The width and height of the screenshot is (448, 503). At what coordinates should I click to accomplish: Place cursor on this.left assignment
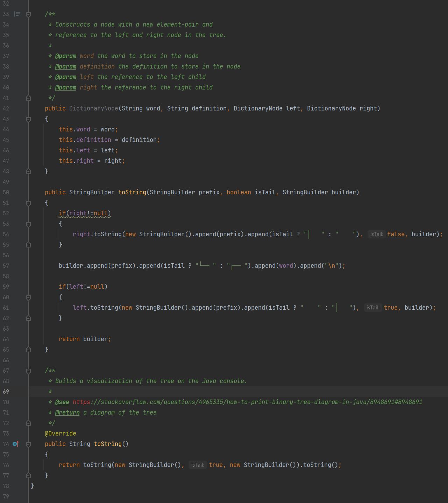pyautogui.click(x=88, y=150)
